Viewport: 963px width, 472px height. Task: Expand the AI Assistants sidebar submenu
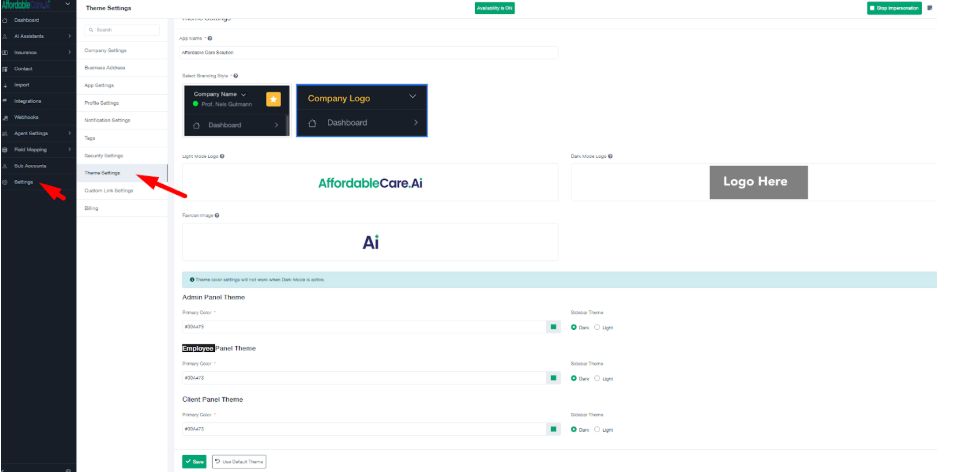[69, 36]
